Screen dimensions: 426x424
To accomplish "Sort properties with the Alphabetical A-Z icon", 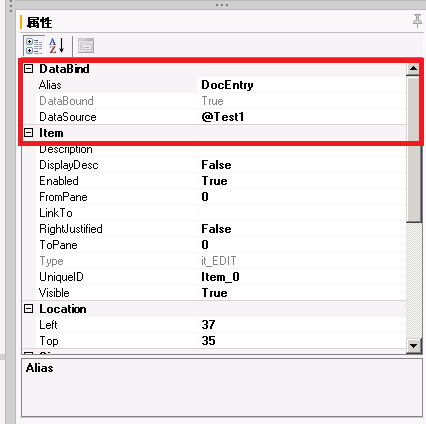I will (x=56, y=46).
